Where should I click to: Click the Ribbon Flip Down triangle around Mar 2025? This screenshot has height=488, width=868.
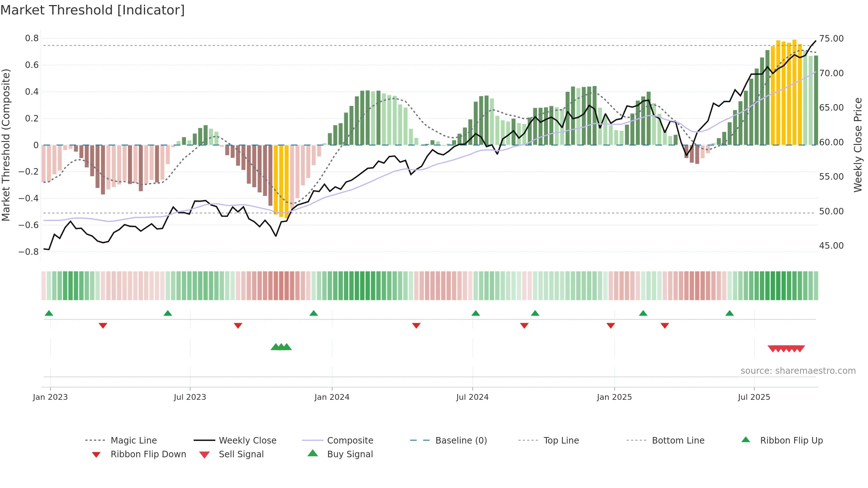(x=665, y=325)
